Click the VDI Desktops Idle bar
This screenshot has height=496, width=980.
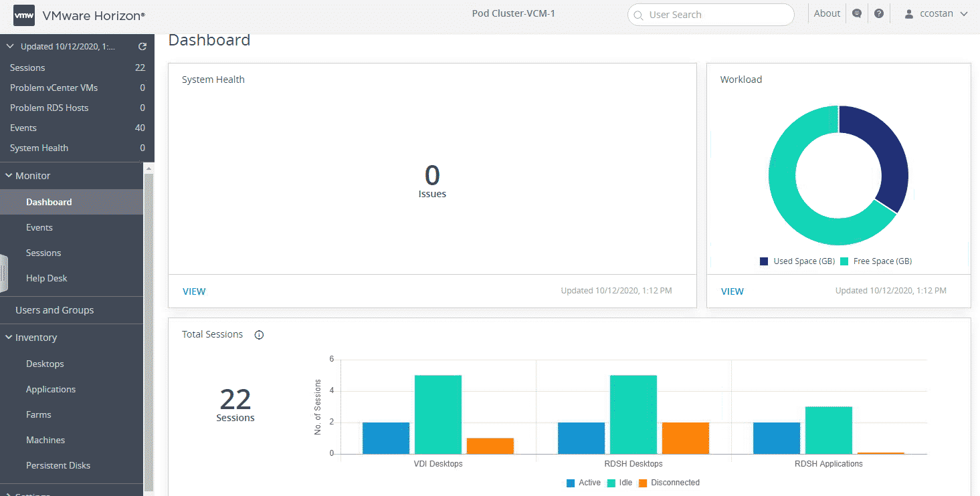pyautogui.click(x=437, y=414)
